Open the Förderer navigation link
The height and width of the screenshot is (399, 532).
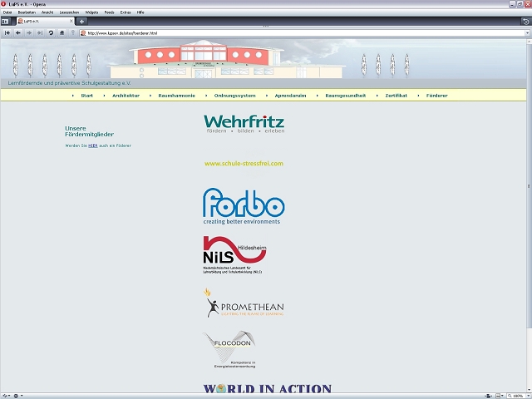[437, 96]
